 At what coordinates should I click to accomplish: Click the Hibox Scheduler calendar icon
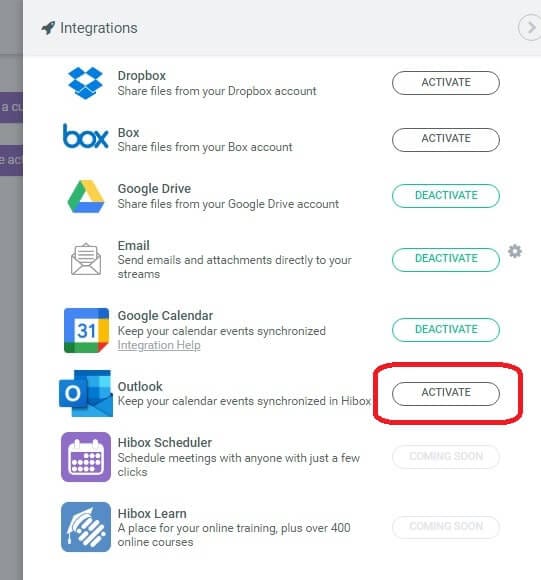86,457
